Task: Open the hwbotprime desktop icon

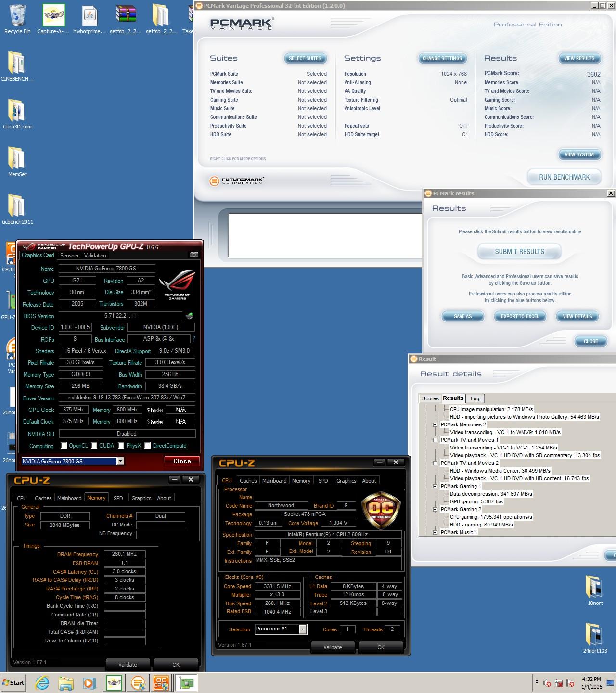Action: coord(90,19)
